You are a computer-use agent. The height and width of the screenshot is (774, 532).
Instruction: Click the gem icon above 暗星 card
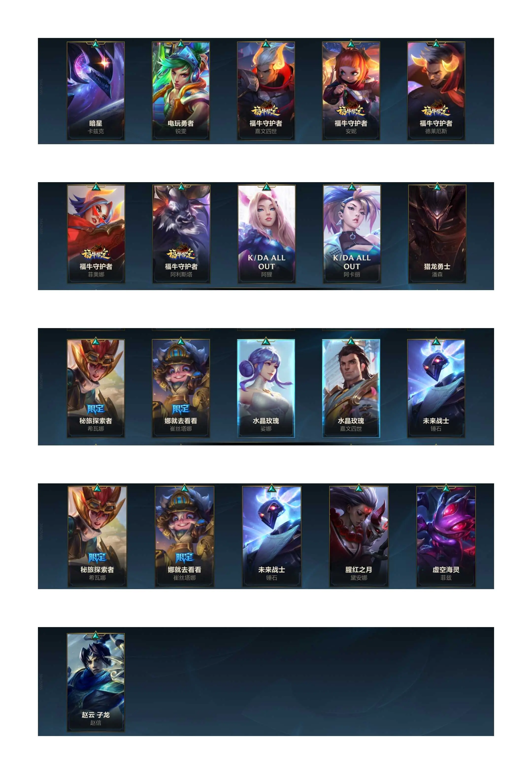click(96, 43)
